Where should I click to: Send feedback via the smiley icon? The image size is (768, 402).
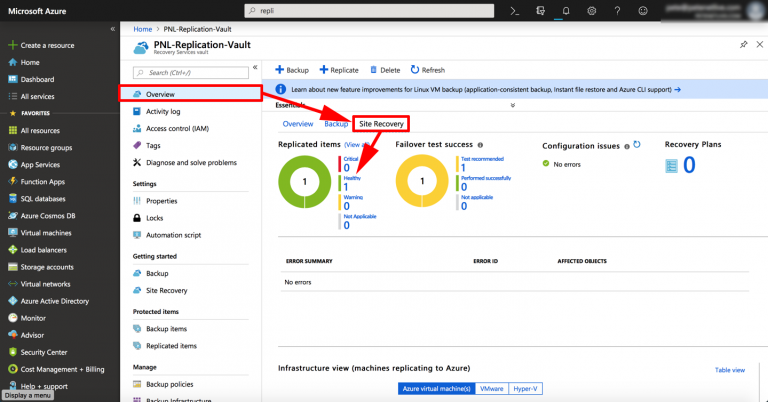643,11
